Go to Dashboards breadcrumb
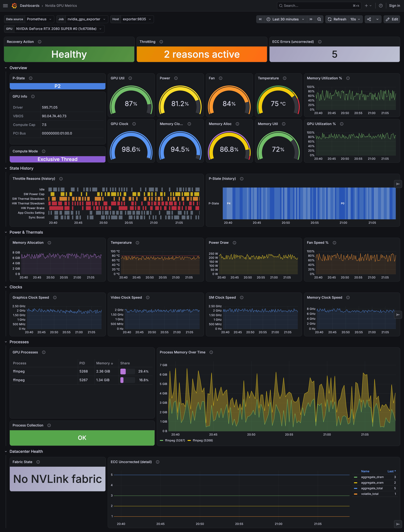Screen dimensions: 404x532 pyautogui.click(x=30, y=5)
